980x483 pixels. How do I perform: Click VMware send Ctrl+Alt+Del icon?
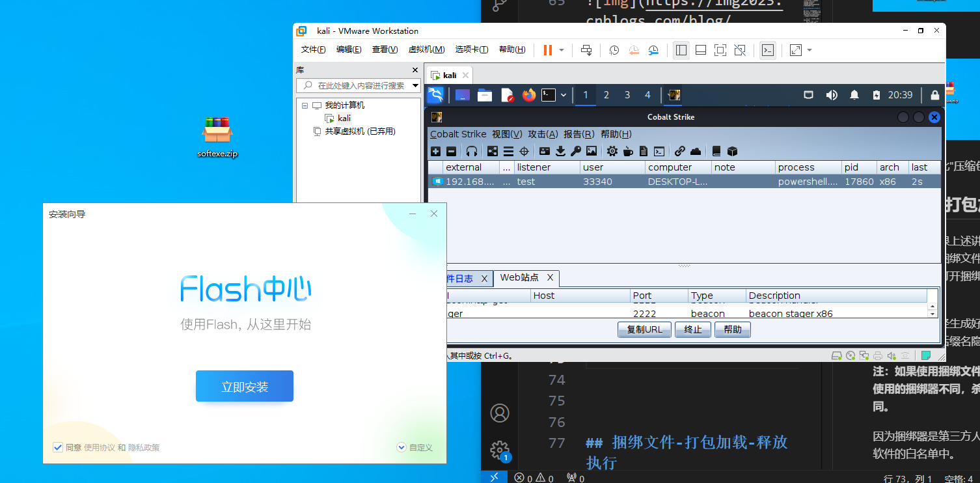coord(586,50)
